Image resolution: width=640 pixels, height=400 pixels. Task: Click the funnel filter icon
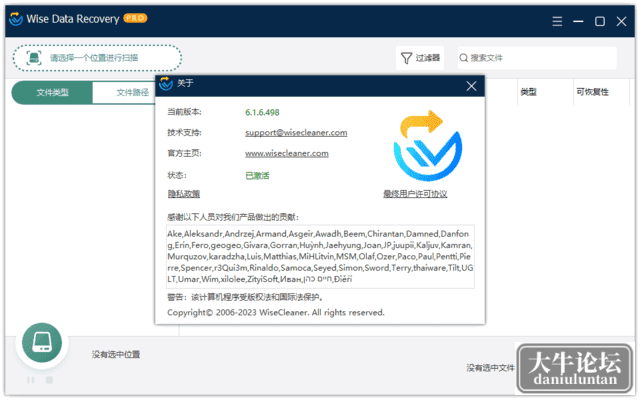[x=407, y=58]
